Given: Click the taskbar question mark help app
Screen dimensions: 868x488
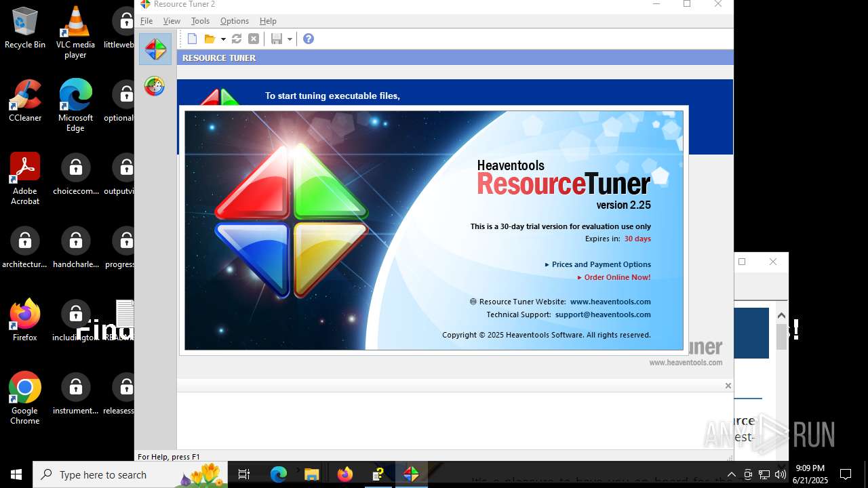Looking at the screenshot, I should pyautogui.click(x=378, y=474).
